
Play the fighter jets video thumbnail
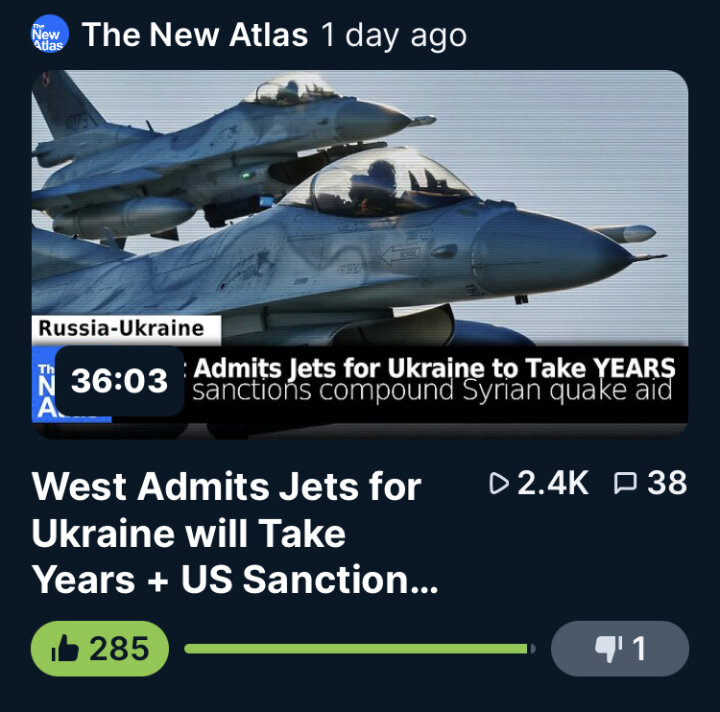pyautogui.click(x=360, y=254)
